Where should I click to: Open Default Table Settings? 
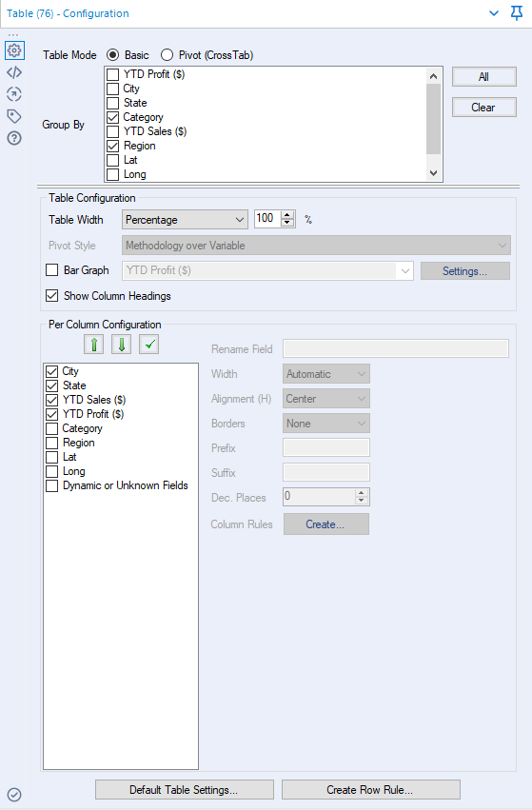click(x=185, y=789)
